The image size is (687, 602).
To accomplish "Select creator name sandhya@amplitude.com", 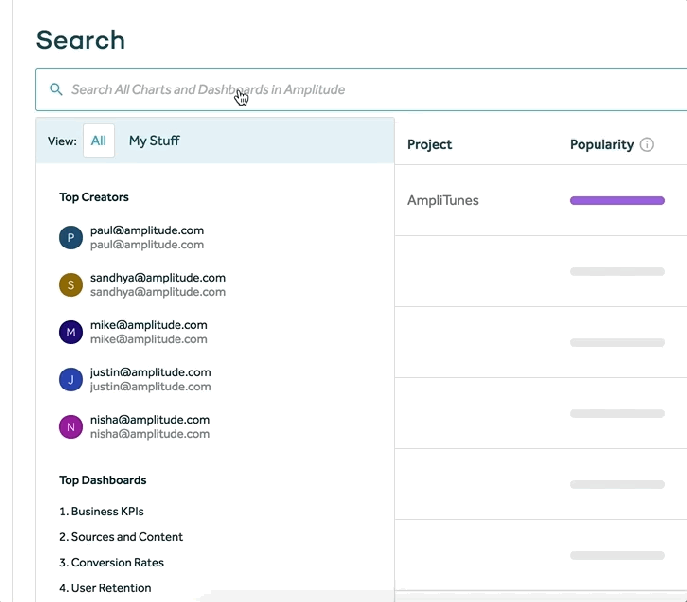I will coord(157,278).
